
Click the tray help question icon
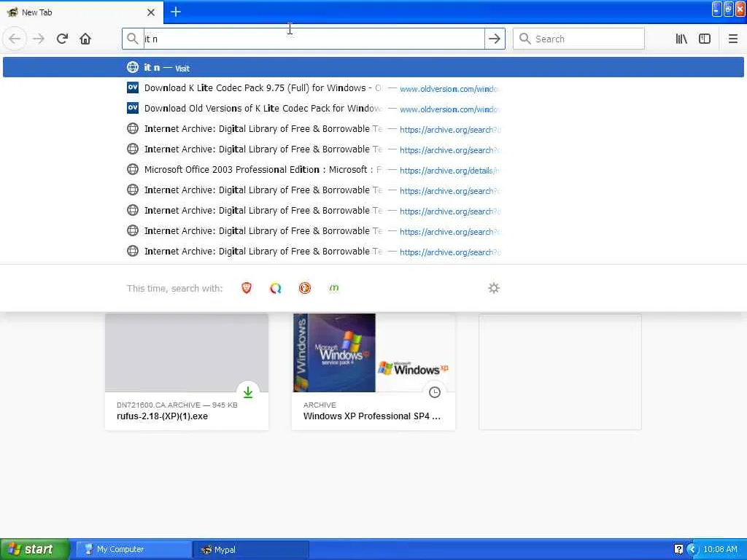(678, 549)
